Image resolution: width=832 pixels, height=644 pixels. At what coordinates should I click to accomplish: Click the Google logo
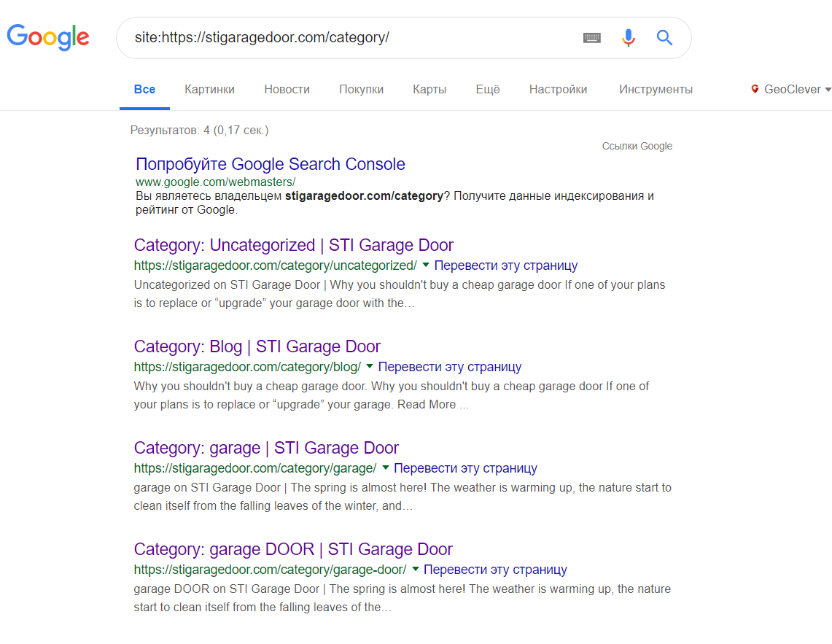[x=47, y=37]
